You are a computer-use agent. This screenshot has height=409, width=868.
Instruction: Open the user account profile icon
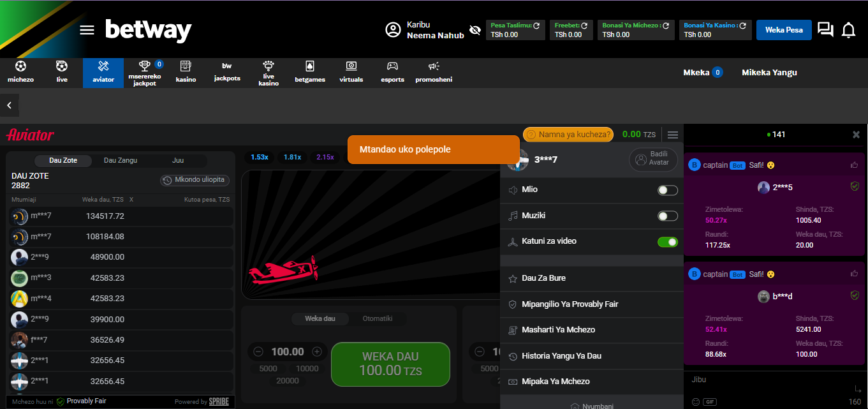(x=393, y=30)
